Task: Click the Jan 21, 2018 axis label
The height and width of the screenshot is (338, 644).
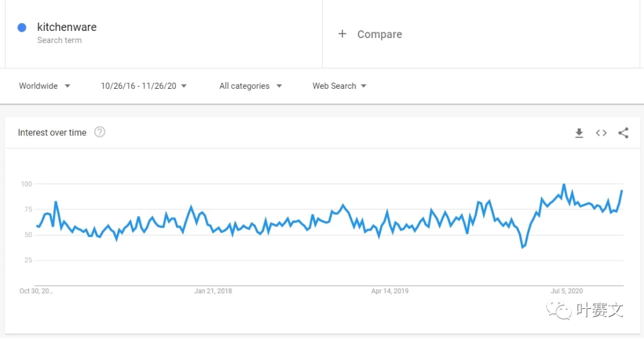Action: point(213,291)
